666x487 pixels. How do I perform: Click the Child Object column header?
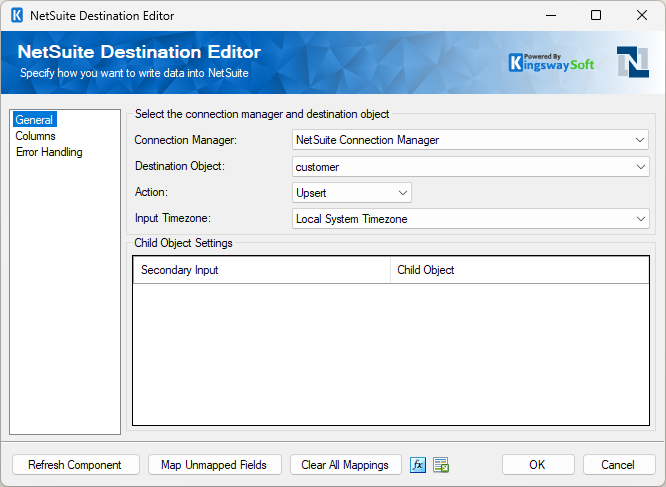point(519,270)
